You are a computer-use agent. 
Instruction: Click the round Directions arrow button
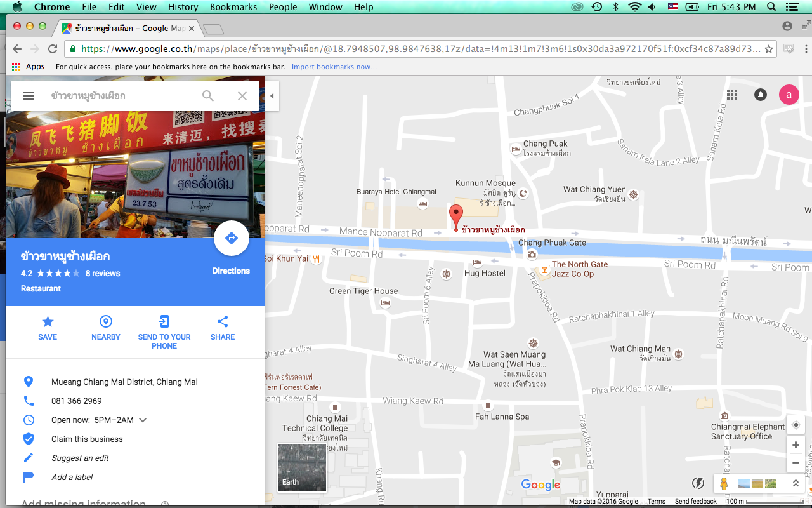231,238
